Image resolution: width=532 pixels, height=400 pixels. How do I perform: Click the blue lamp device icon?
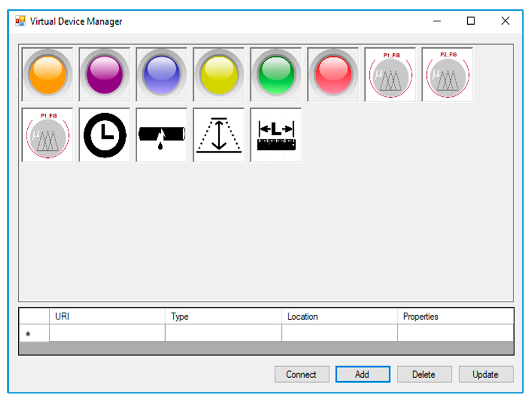(x=162, y=75)
